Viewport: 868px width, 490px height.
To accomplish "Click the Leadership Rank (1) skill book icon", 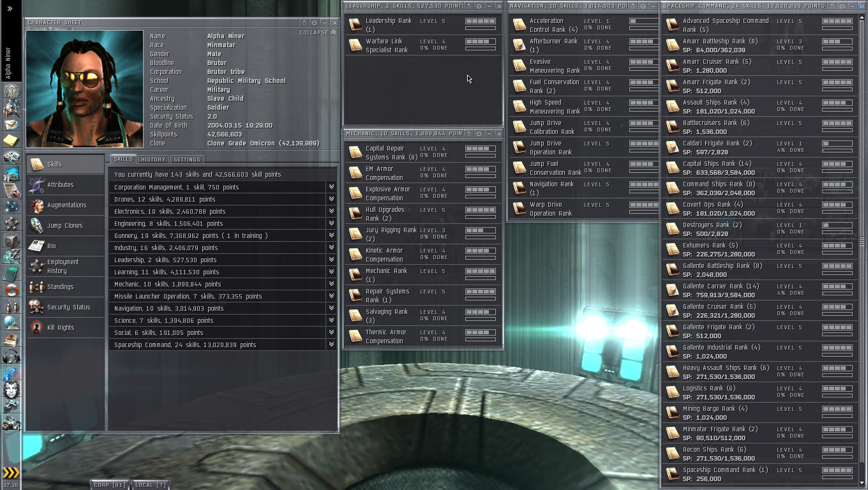I will click(355, 24).
